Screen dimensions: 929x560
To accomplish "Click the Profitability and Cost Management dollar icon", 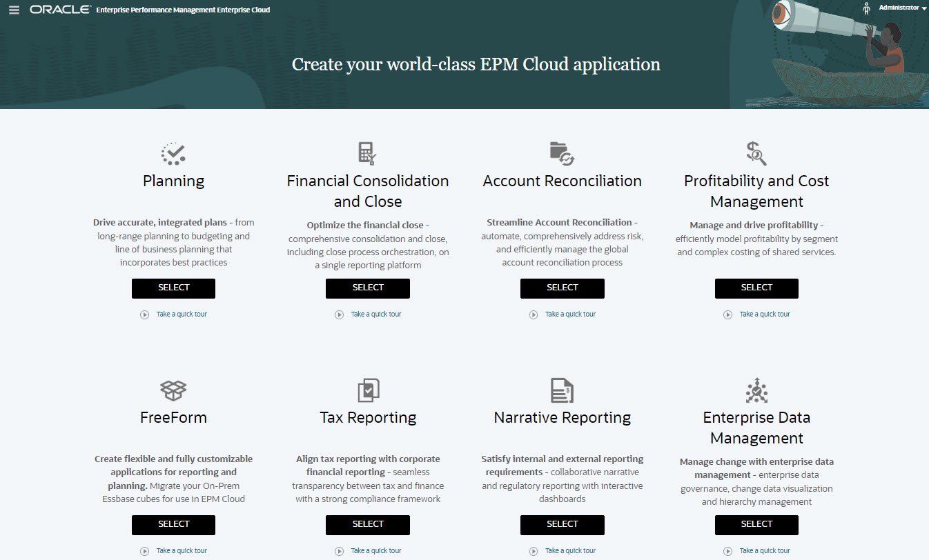I will click(756, 153).
